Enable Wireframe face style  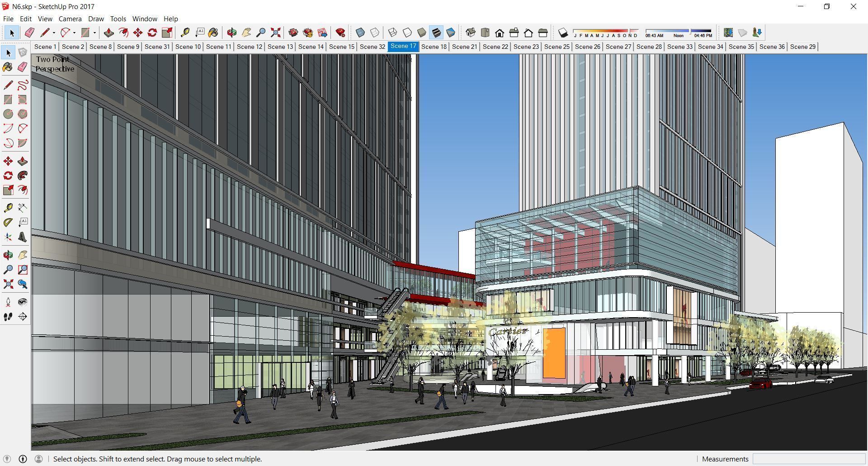click(x=393, y=33)
